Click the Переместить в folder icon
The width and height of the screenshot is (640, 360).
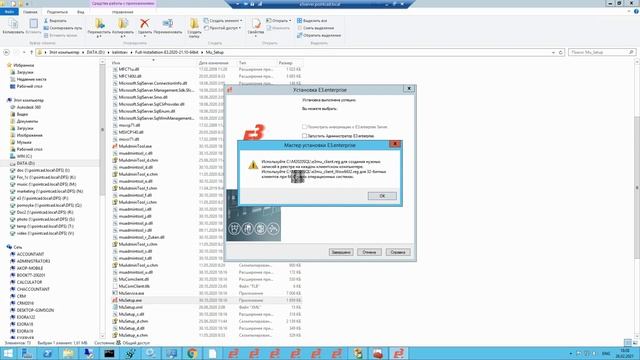coord(99,27)
